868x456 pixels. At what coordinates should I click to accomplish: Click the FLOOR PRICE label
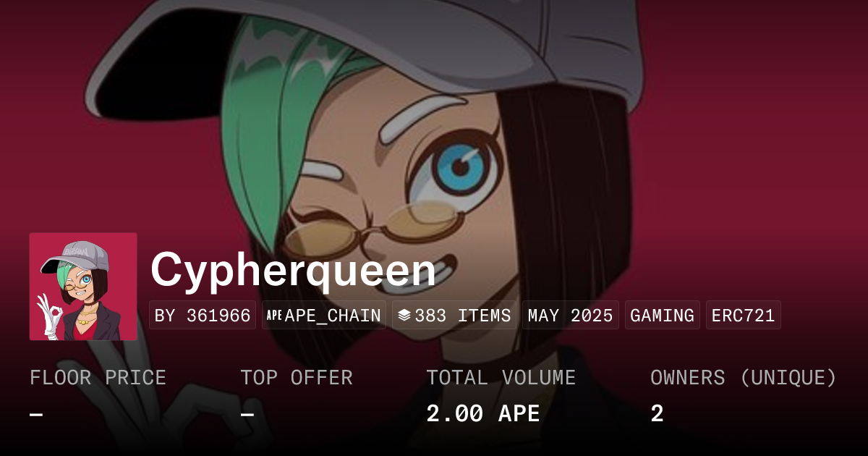pyautogui.click(x=98, y=378)
